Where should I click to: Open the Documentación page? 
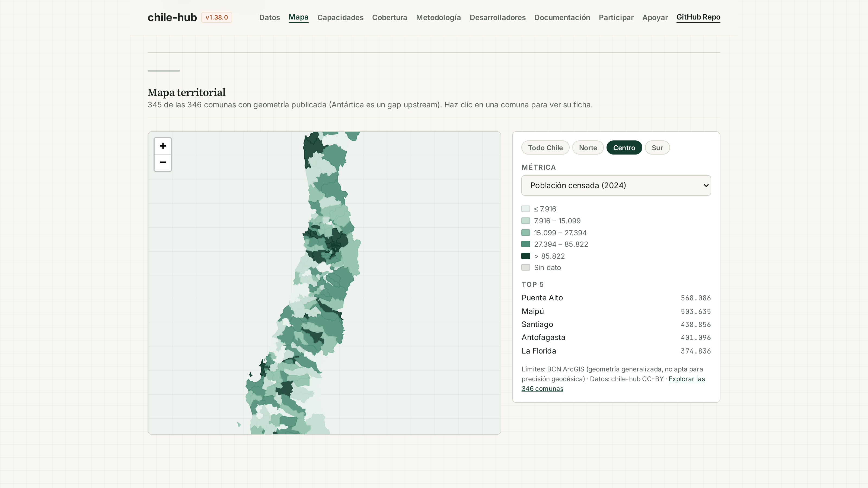pos(562,17)
